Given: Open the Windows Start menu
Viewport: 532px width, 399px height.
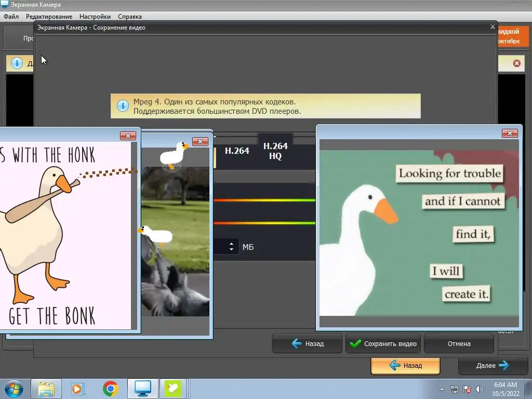Looking at the screenshot, I should [x=14, y=389].
